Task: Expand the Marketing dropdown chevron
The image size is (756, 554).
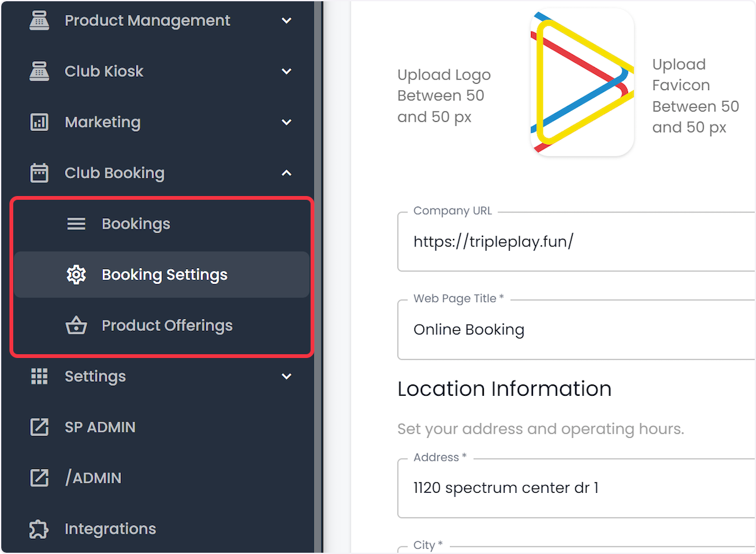Action: coord(287,122)
